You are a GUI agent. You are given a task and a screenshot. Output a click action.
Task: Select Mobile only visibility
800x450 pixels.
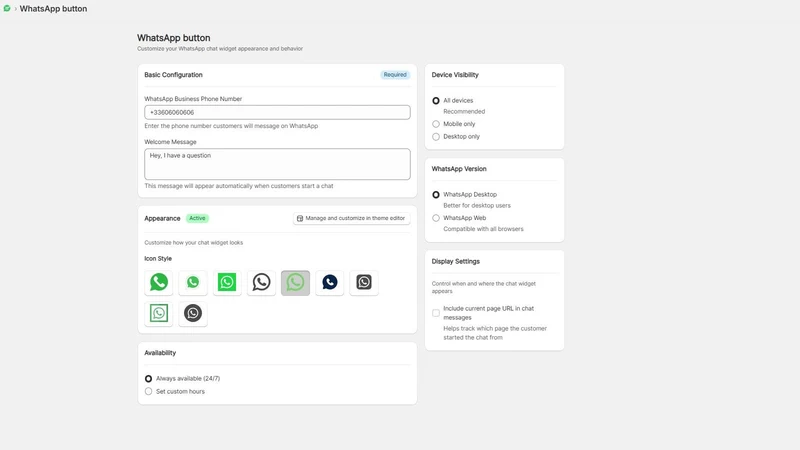tap(436, 124)
